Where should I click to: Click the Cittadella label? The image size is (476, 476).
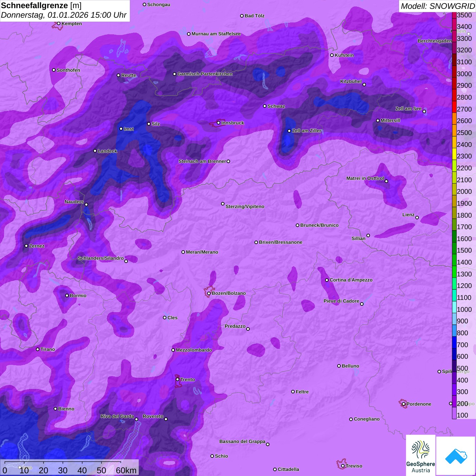(289, 469)
